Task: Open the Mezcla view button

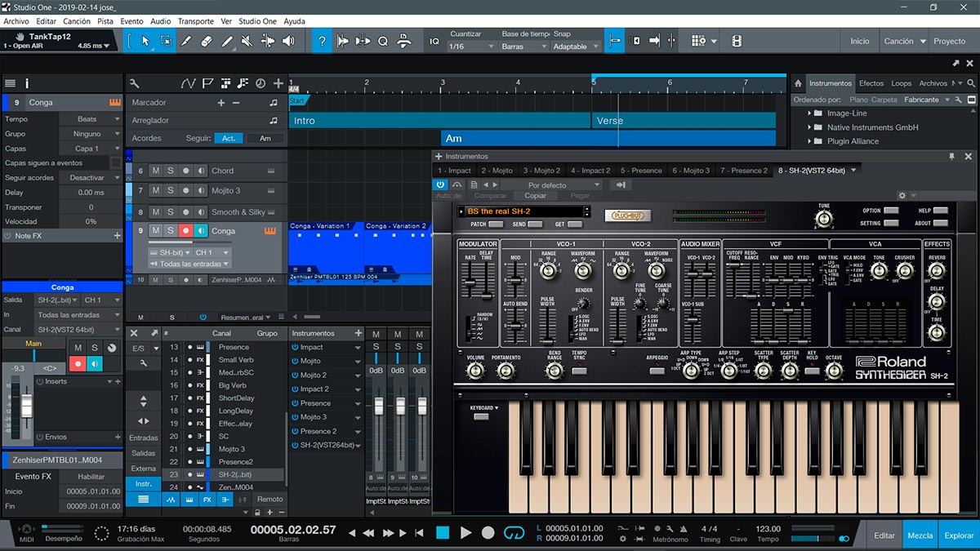Action: tap(920, 535)
